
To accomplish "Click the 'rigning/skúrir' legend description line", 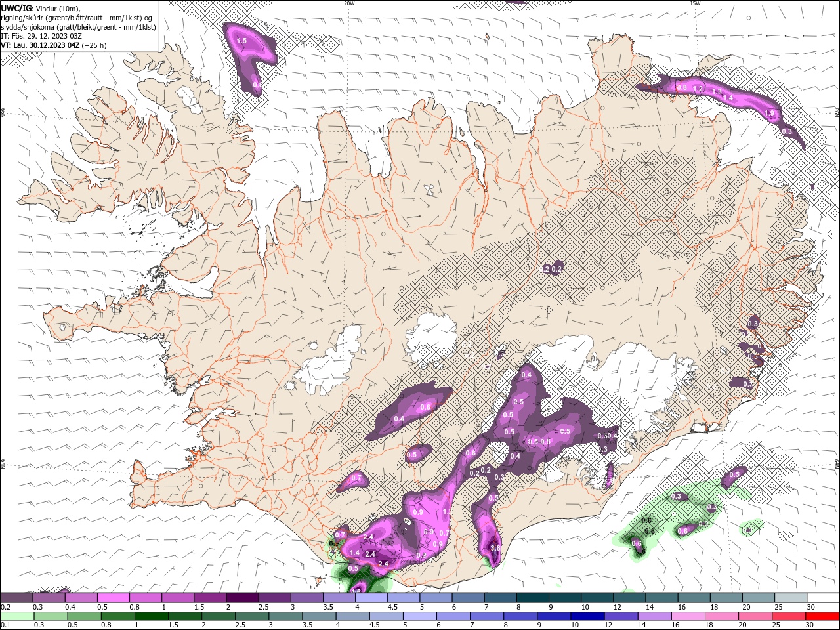I will point(77,18).
